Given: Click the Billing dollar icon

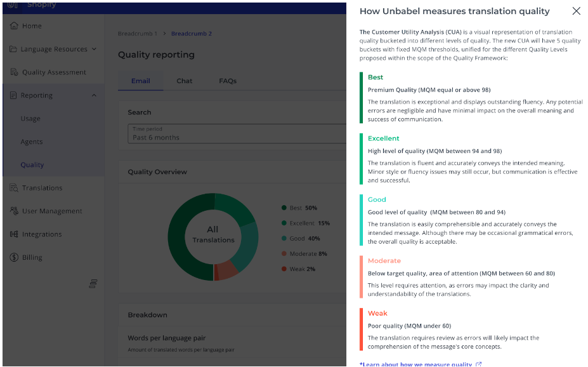Looking at the screenshot, I should point(14,257).
